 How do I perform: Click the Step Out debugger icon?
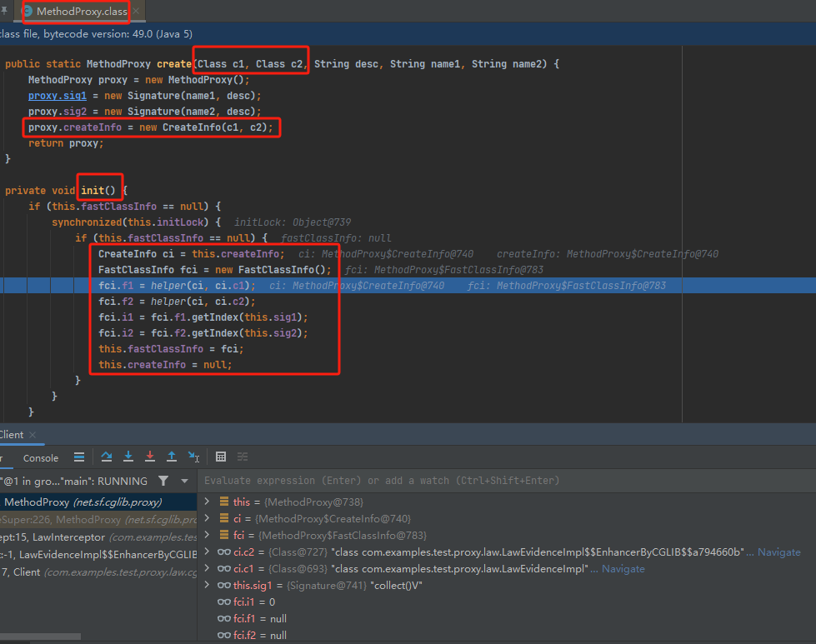click(x=171, y=457)
